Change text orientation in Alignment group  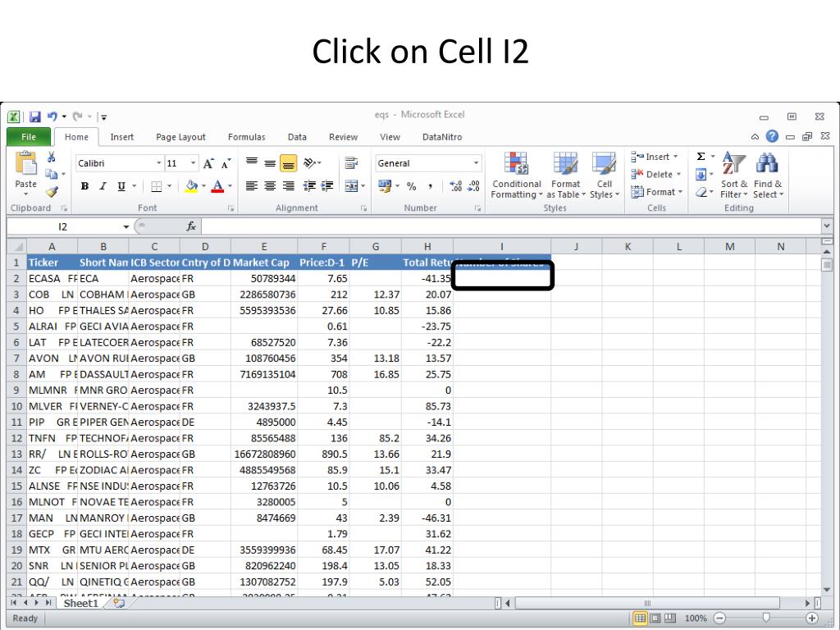point(309,163)
